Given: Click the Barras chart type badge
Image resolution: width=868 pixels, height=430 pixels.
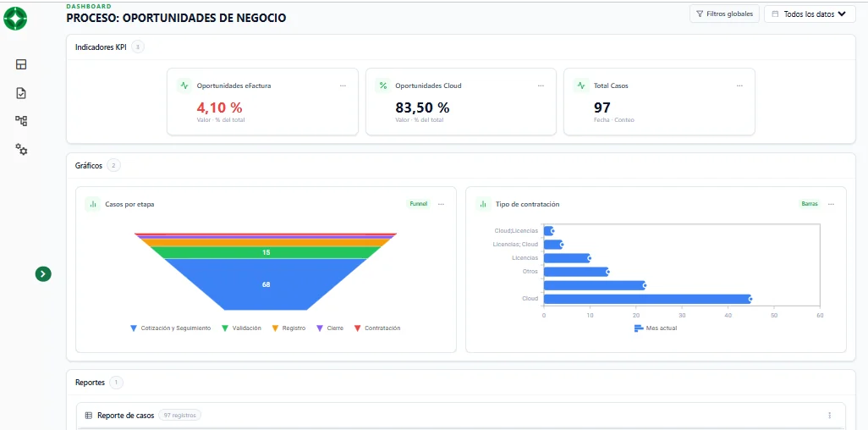Looking at the screenshot, I should point(810,204).
